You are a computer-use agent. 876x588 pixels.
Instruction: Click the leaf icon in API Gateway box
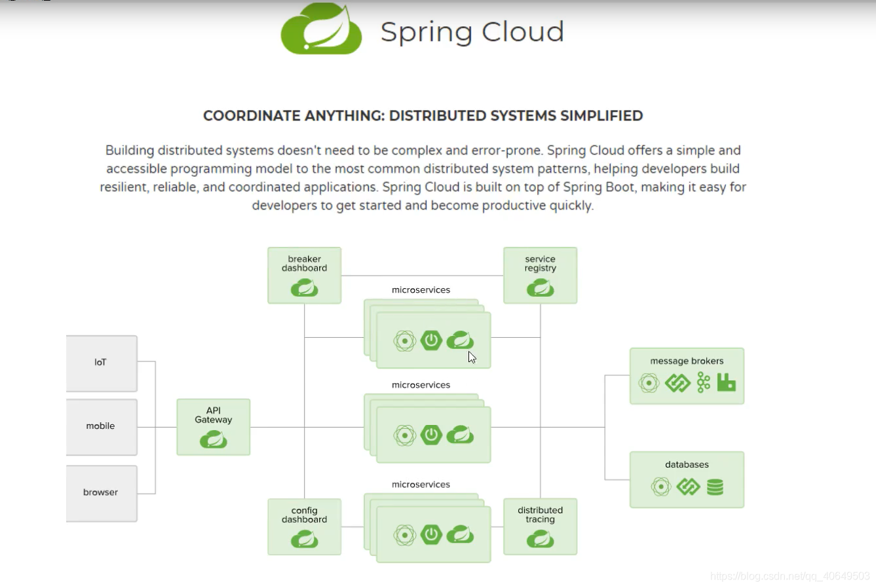pos(214,439)
